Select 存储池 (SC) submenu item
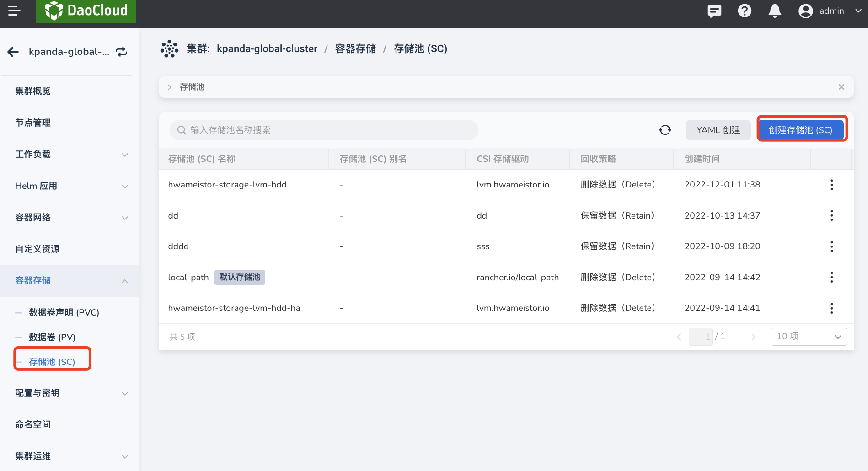The image size is (868, 471). (52, 362)
